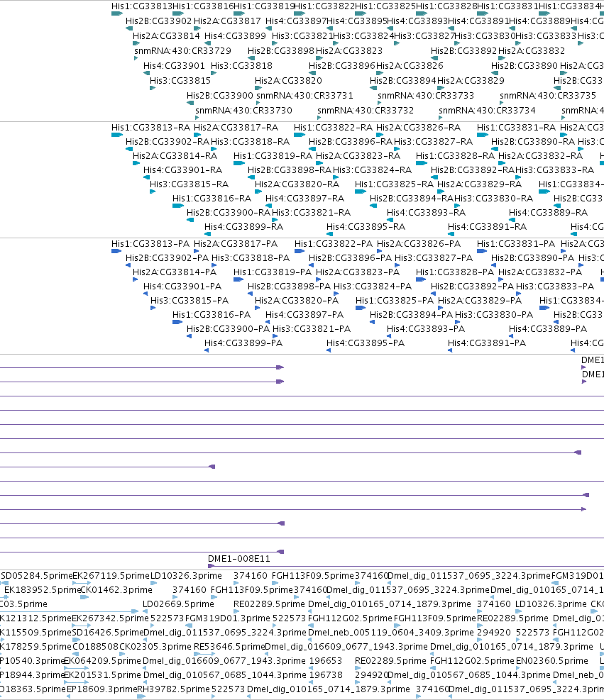Screen dimensions: 604x700
Task: Open transcript His1:CG33819-RA
Action: [273, 156]
